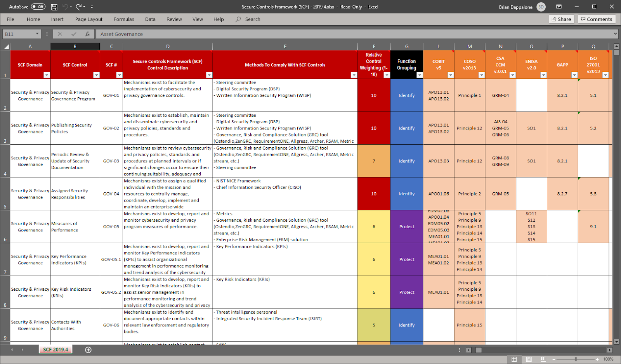Click the Insert Function fx icon
This screenshot has width=621, height=364.
coord(88,34)
